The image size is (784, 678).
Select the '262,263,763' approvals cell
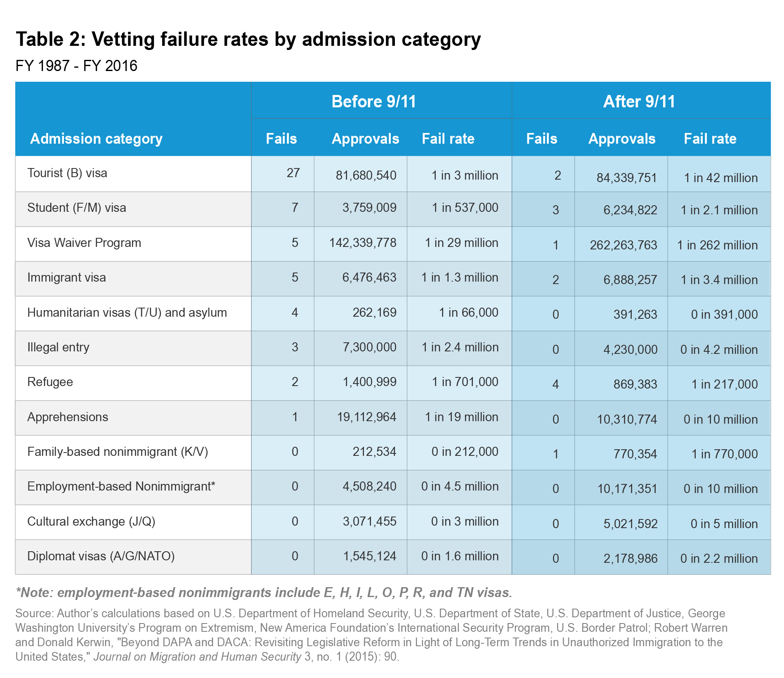[x=623, y=245]
